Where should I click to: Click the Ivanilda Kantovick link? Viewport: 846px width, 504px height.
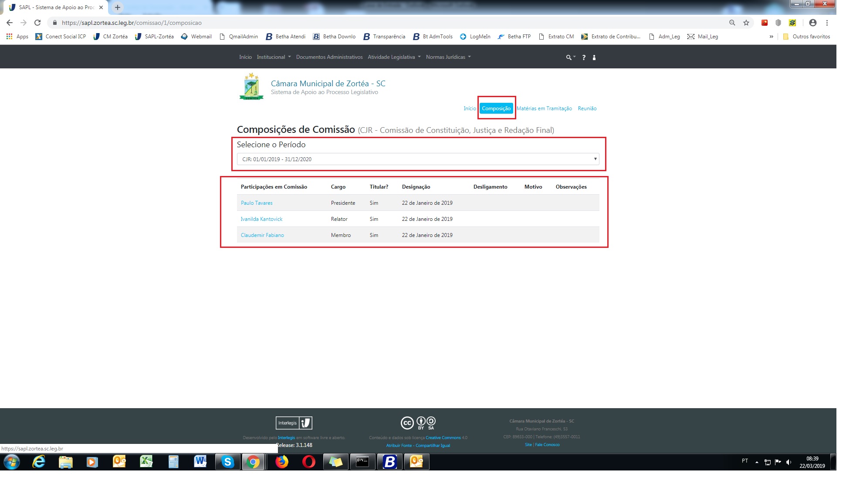click(261, 219)
